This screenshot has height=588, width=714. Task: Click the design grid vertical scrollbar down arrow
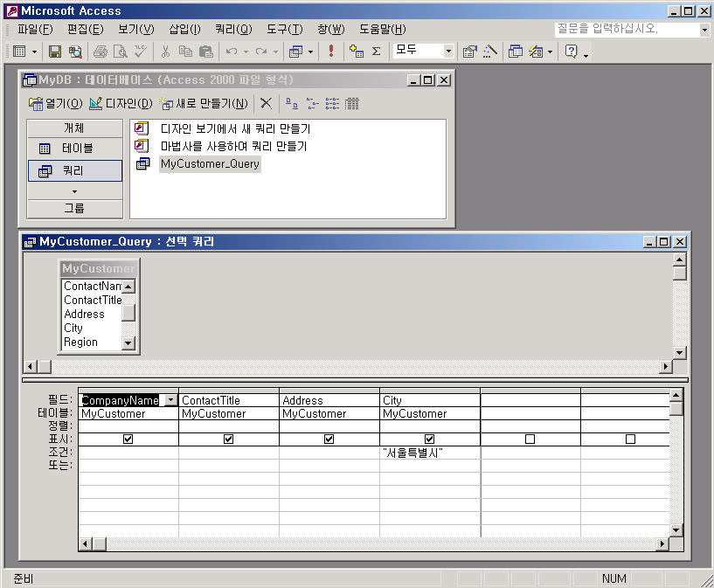[x=676, y=529]
